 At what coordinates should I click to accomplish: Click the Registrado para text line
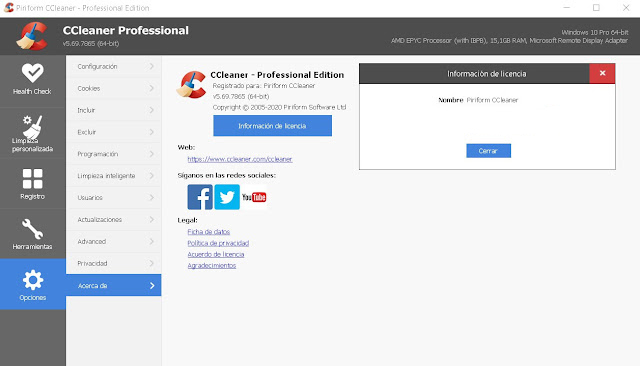click(264, 86)
